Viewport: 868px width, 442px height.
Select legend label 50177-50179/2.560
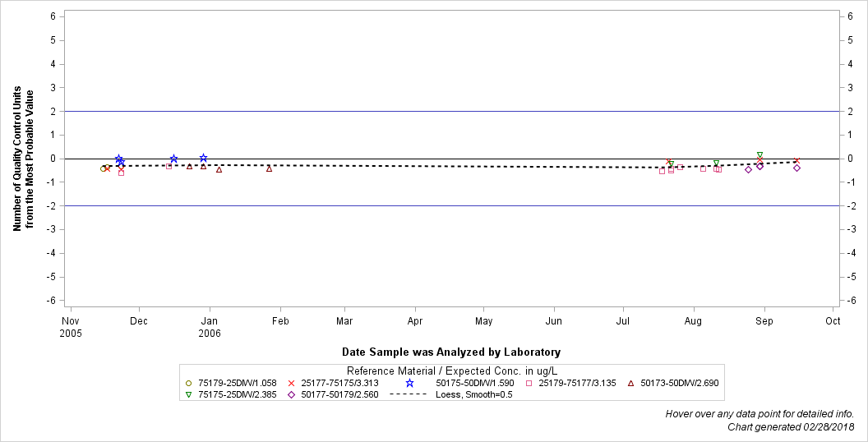[340, 395]
